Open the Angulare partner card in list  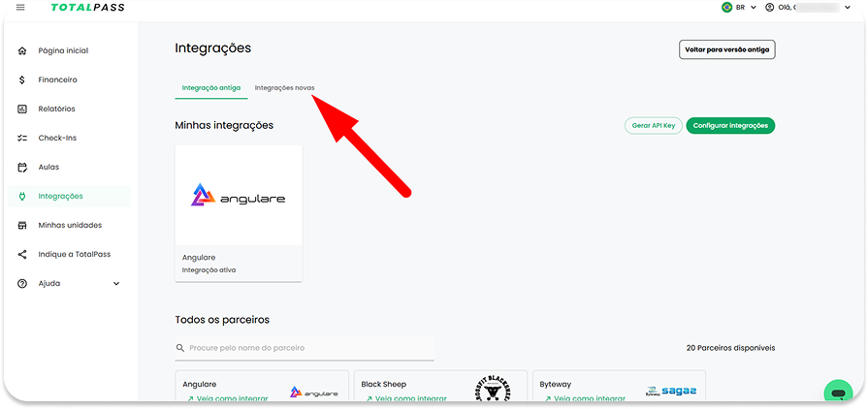pos(262,387)
